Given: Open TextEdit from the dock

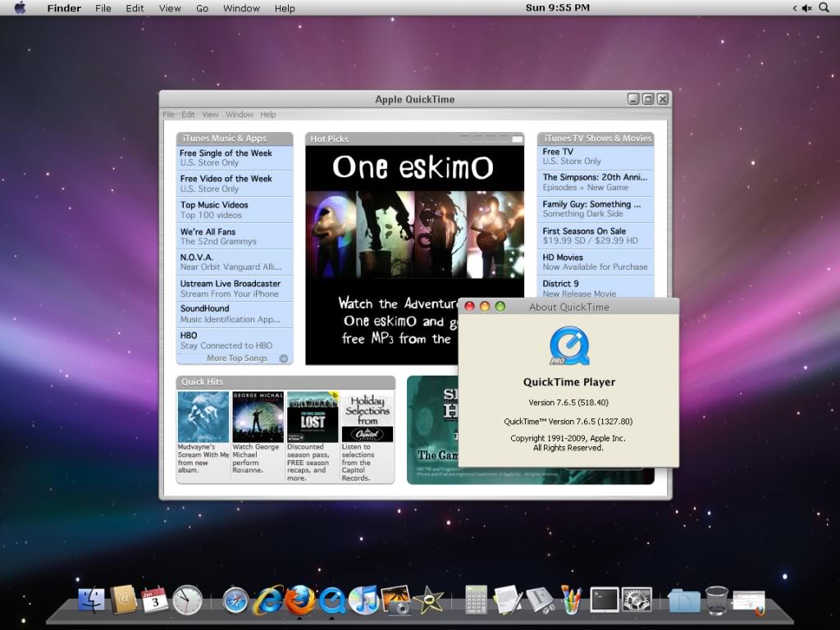Looking at the screenshot, I should point(507,600).
